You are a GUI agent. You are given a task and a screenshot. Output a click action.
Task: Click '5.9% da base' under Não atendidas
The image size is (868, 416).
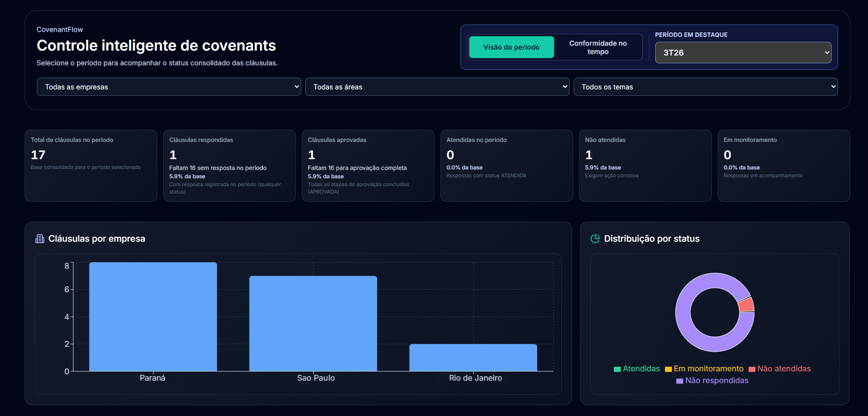point(603,168)
